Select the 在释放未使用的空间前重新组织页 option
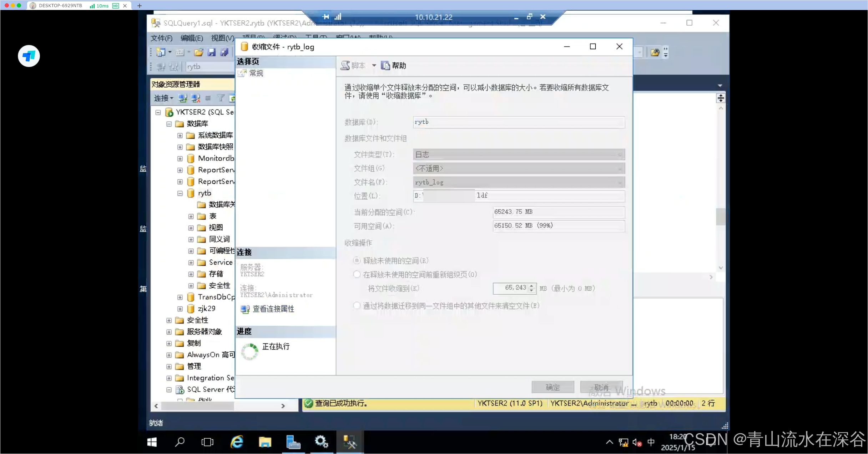The height and width of the screenshot is (454, 868). [357, 274]
